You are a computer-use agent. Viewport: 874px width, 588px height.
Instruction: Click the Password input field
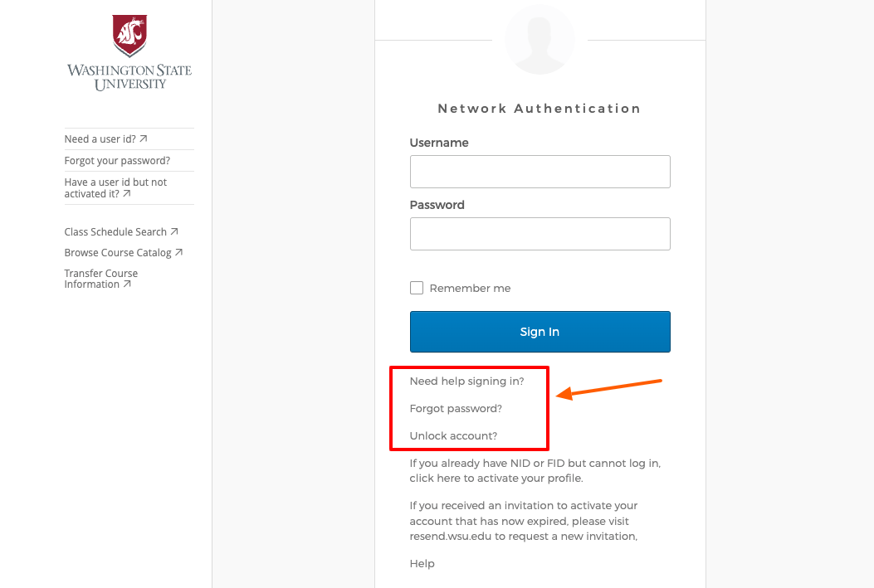click(x=539, y=233)
